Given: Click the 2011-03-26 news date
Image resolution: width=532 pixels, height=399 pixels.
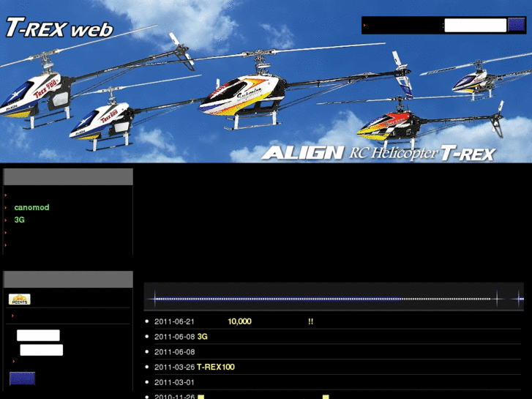Looking at the screenshot, I should (x=174, y=367).
